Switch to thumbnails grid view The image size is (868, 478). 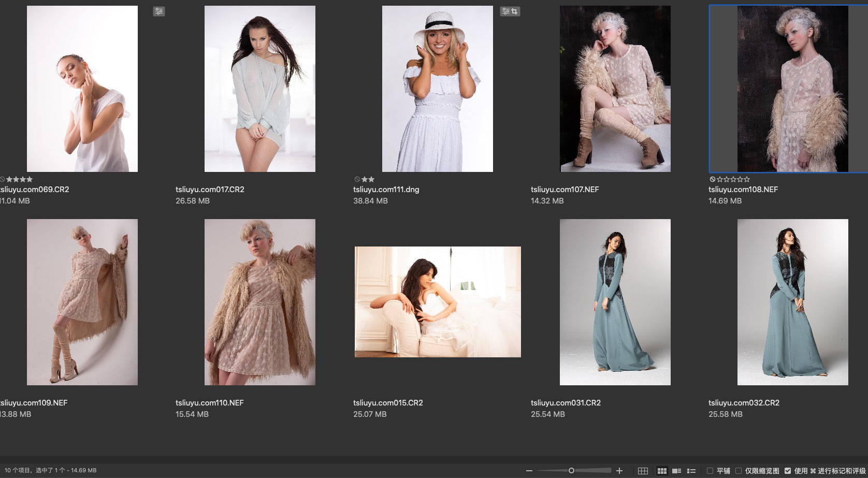(662, 471)
